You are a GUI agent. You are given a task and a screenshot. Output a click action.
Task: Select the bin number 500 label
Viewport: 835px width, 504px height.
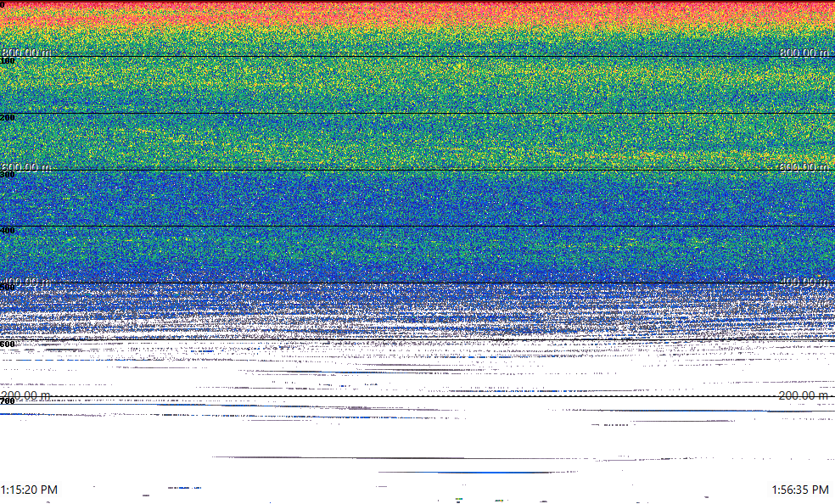point(8,288)
